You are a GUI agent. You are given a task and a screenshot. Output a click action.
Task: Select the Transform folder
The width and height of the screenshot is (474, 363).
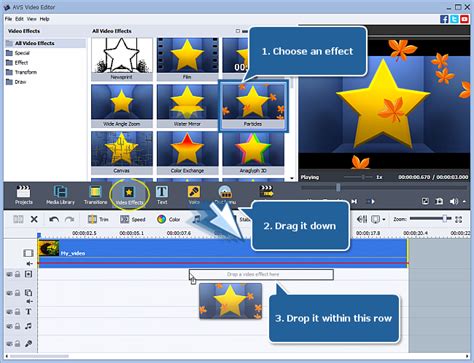point(22,72)
